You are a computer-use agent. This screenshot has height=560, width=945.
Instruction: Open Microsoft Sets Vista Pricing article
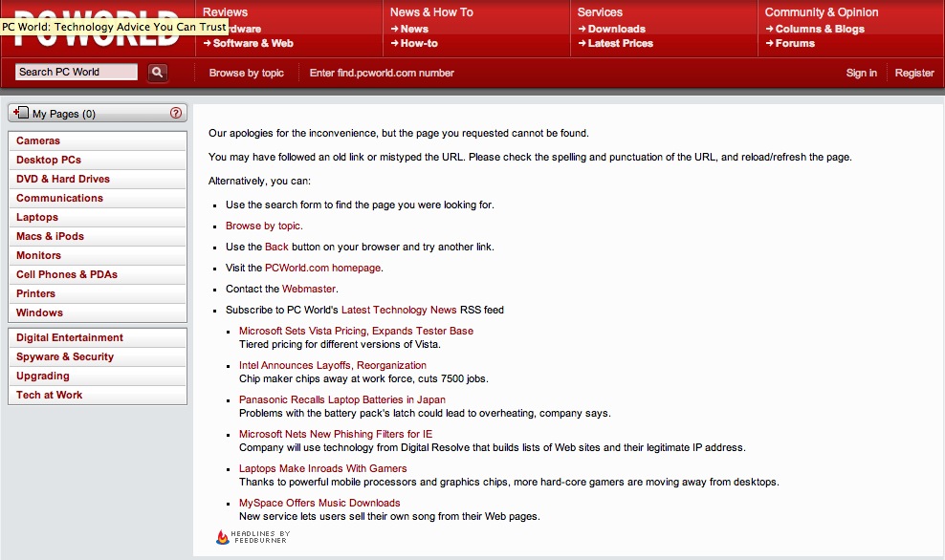tap(356, 332)
